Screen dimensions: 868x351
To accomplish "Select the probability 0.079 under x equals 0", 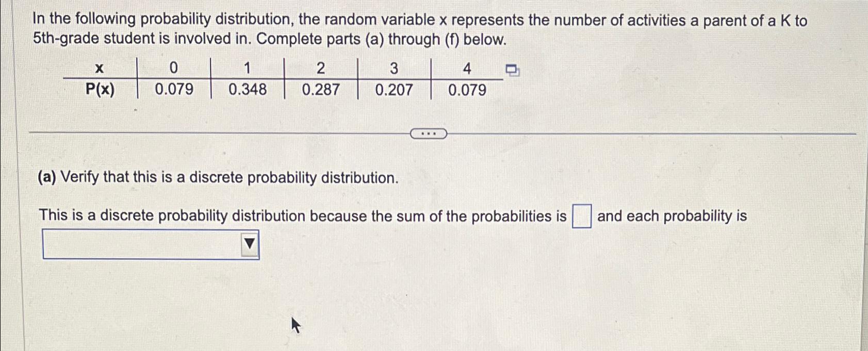I will pos(174,91).
